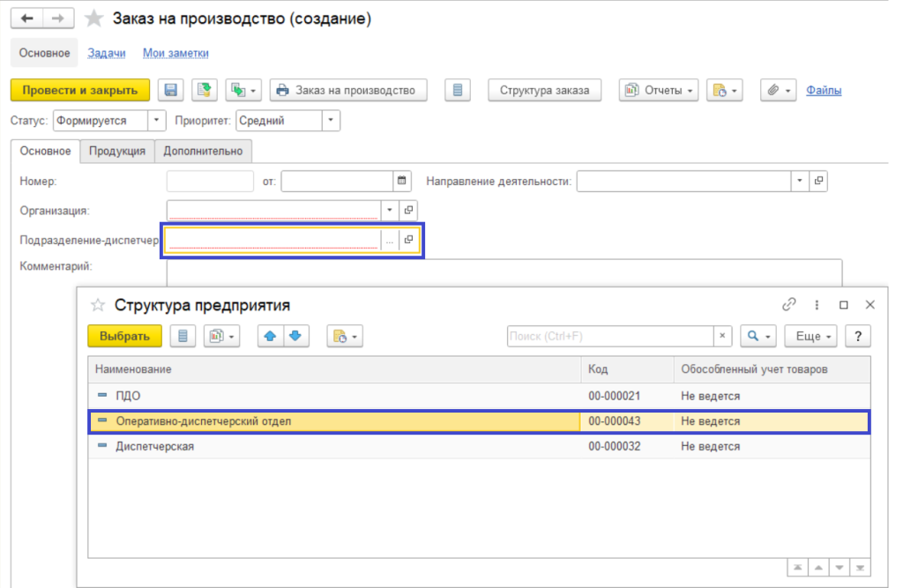The image size is (903, 588).
Task: Click the Организация input field
Action: click(273, 210)
